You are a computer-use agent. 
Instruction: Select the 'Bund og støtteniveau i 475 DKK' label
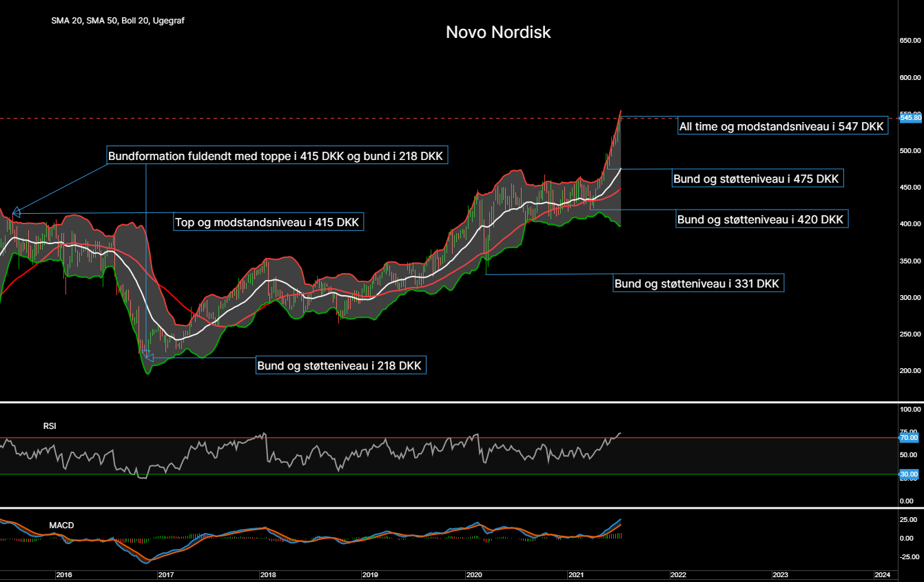tap(758, 179)
